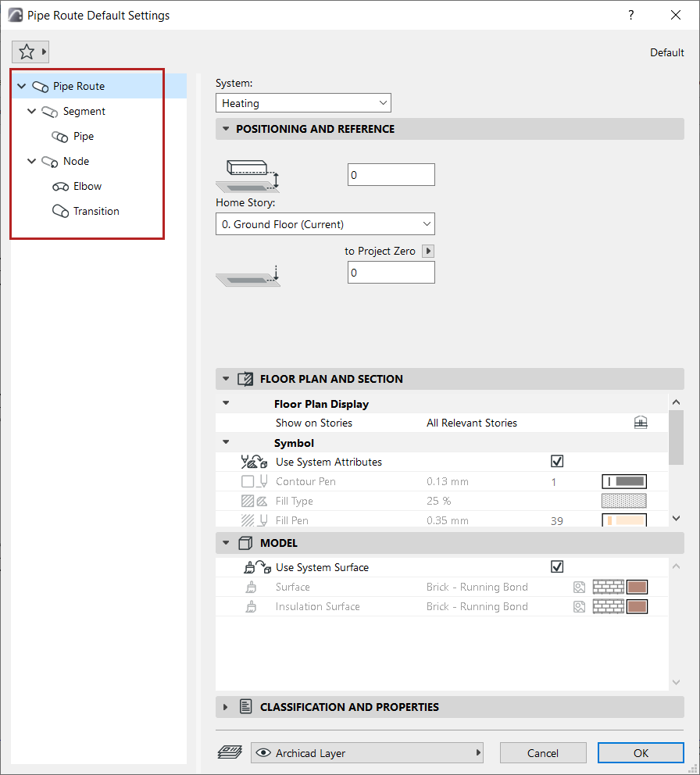Viewport: 700px width, 775px height.
Task: Collapse the Positioning and Reference panel
Action: click(x=226, y=129)
